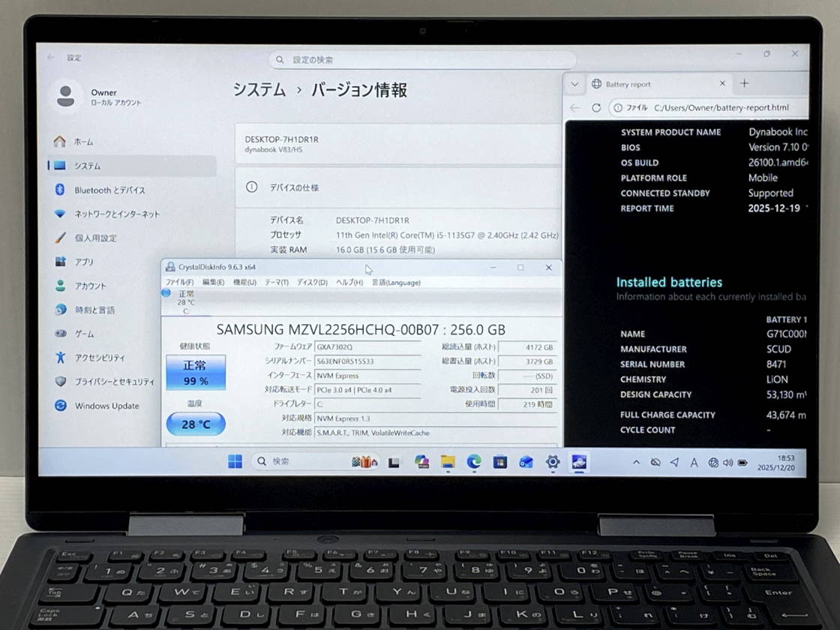Click the volume icon in system tray

[727, 463]
